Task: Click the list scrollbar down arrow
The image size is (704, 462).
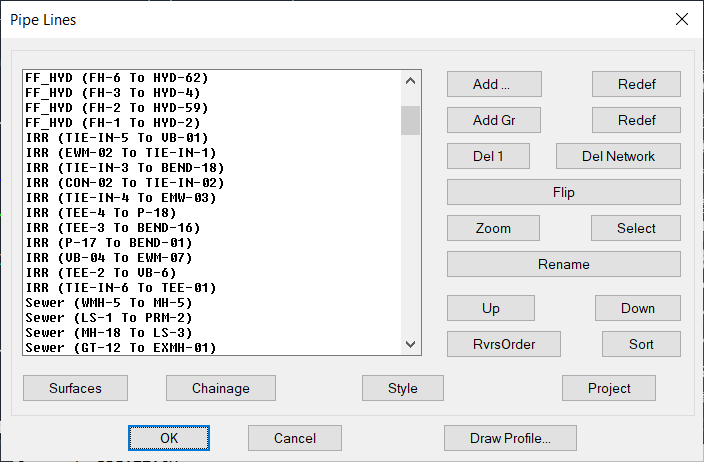Action: (410, 344)
